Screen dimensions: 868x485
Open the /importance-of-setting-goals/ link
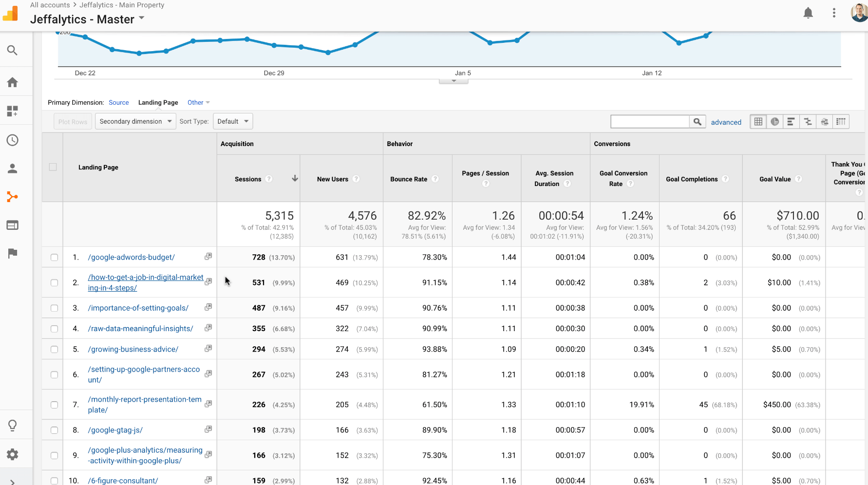click(138, 308)
